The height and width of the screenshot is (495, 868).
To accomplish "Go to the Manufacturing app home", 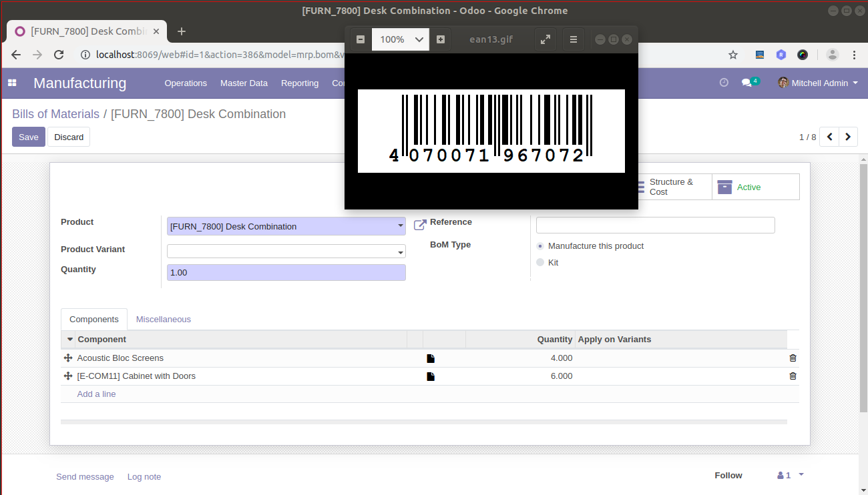I will tap(80, 83).
